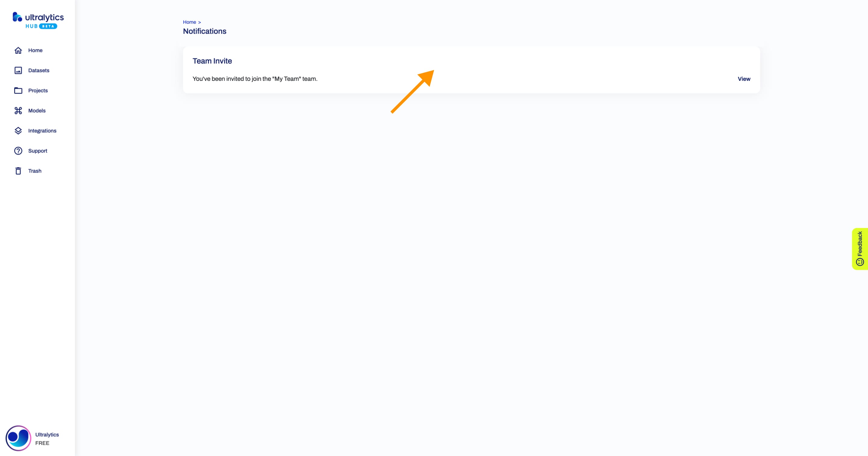Click the Home sidebar icon
This screenshot has height=456, width=868.
18,50
